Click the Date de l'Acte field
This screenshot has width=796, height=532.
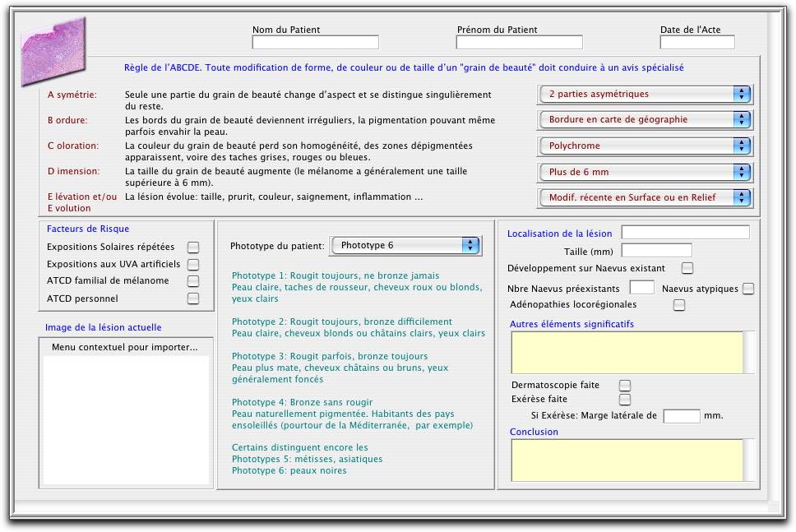point(697,43)
